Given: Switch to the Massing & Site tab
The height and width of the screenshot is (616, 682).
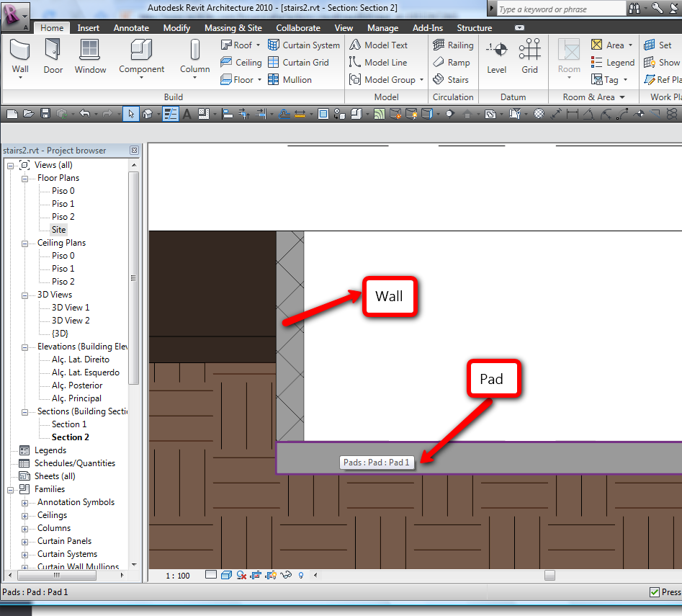Looking at the screenshot, I should [x=233, y=28].
